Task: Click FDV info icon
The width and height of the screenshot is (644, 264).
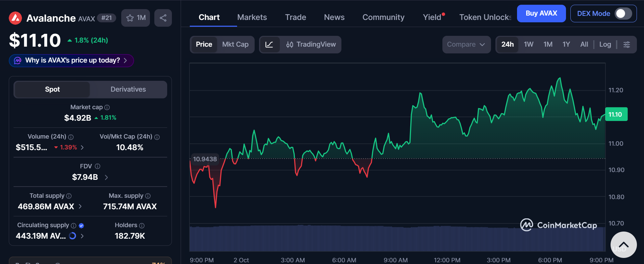Action: (x=98, y=166)
